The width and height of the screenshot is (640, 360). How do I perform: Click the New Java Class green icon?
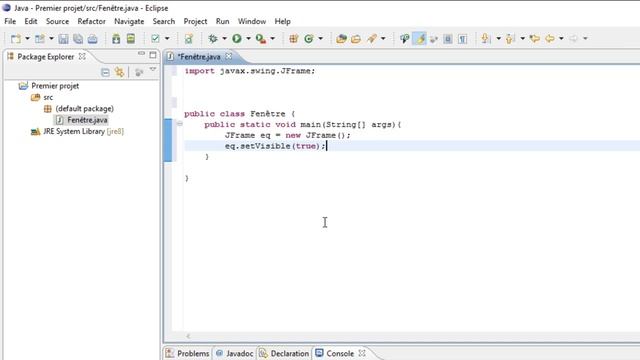pos(309,39)
